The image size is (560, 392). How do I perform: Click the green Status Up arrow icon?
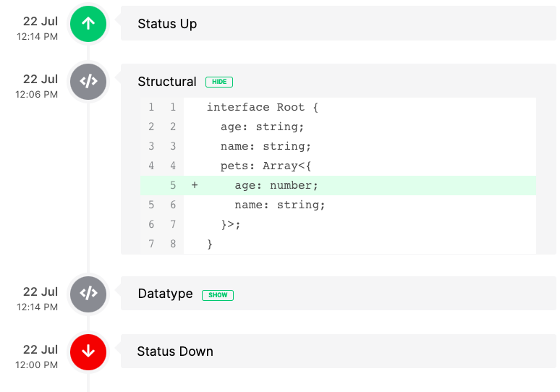(88, 24)
